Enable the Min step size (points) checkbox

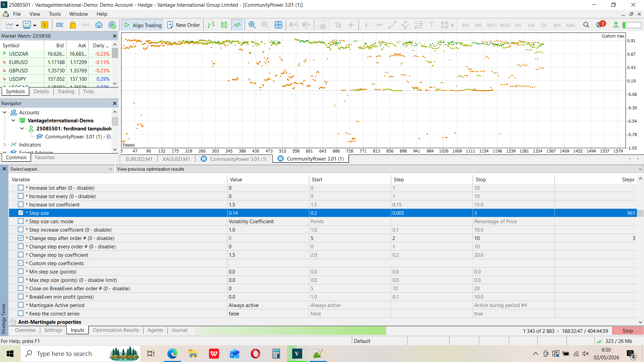point(21,271)
